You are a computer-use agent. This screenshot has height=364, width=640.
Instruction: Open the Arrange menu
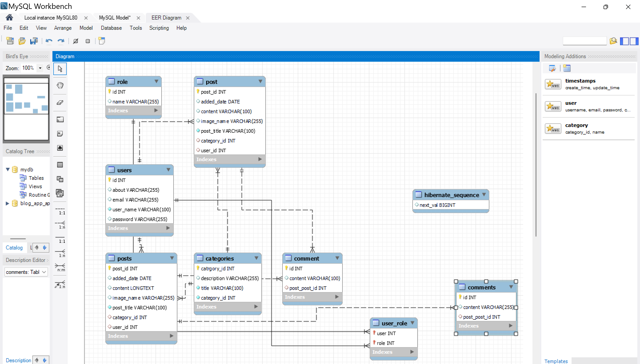[x=63, y=28]
